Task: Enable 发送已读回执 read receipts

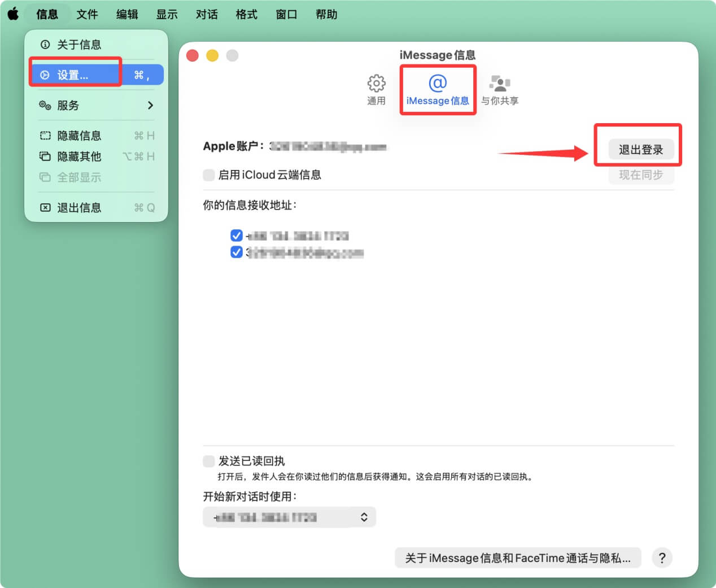Action: (x=208, y=461)
